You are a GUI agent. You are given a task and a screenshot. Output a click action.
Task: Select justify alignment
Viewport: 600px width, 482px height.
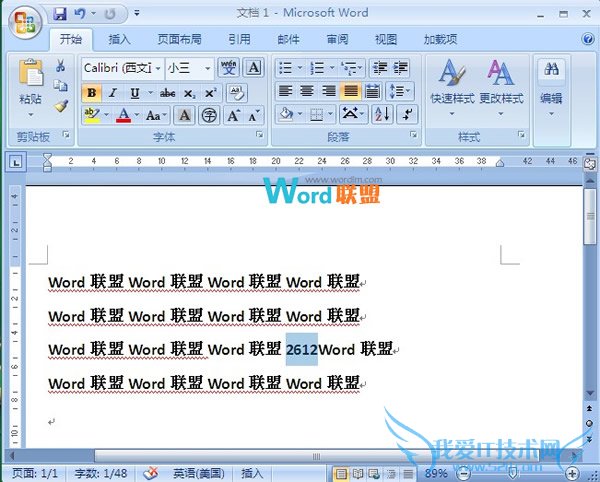(351, 91)
